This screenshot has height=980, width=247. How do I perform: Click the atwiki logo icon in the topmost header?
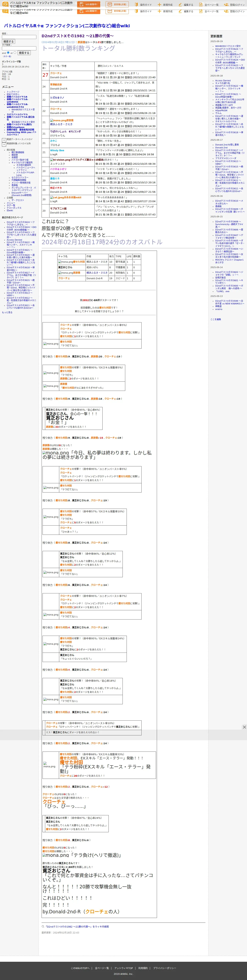(5, 4)
